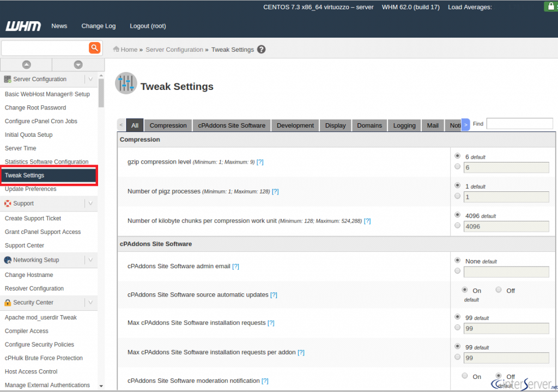Click the sidebar expand-all down arrow icon
This screenshot has width=558, height=392.
[x=78, y=64]
